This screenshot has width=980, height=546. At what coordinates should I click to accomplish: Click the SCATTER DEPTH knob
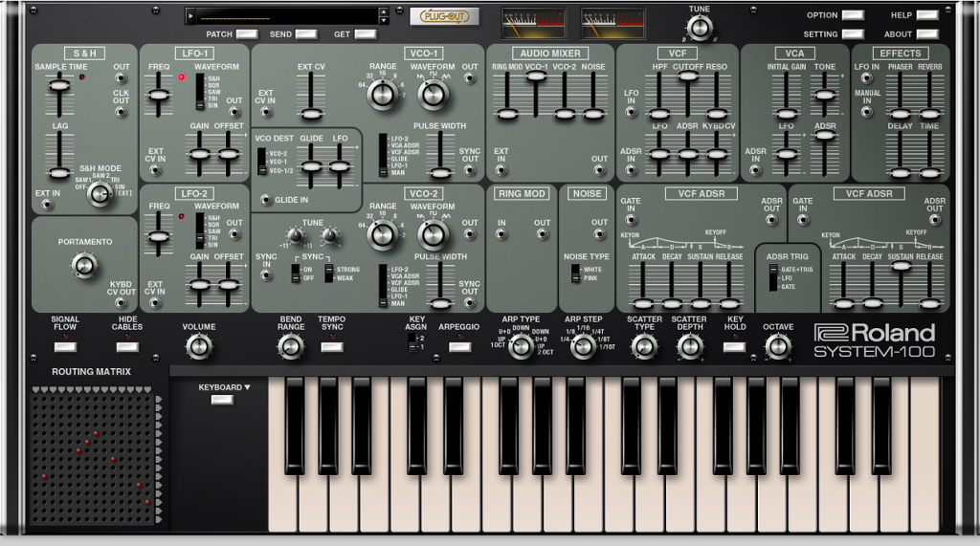click(x=689, y=347)
